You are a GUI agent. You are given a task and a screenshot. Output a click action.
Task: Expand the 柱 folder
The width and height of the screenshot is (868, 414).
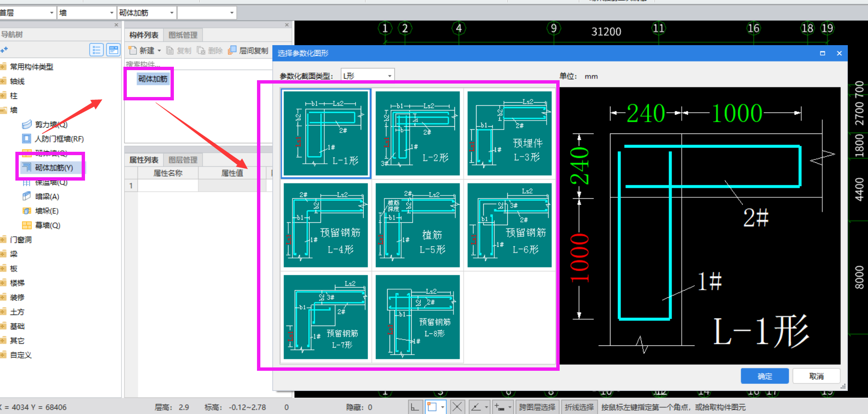4,96
